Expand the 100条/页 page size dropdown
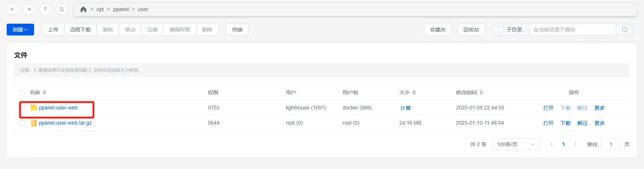 pyautogui.click(x=516, y=144)
